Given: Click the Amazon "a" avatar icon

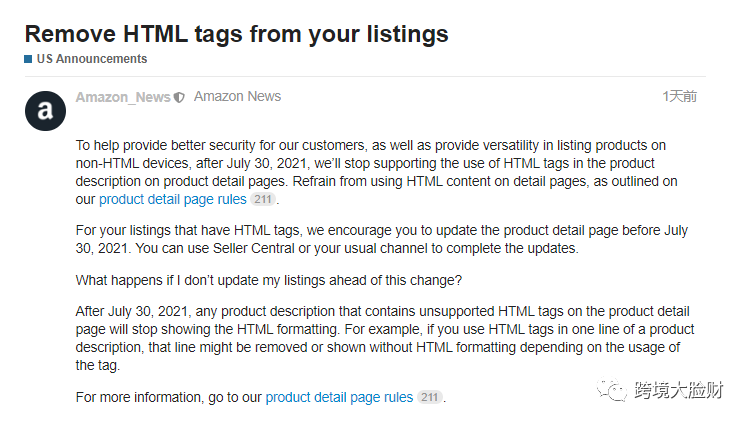Looking at the screenshot, I should click(45, 112).
